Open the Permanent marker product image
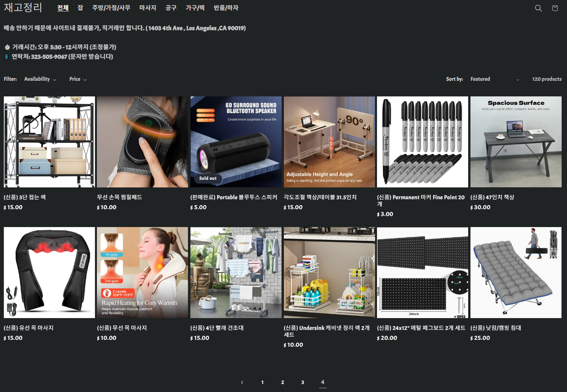 tap(423, 142)
